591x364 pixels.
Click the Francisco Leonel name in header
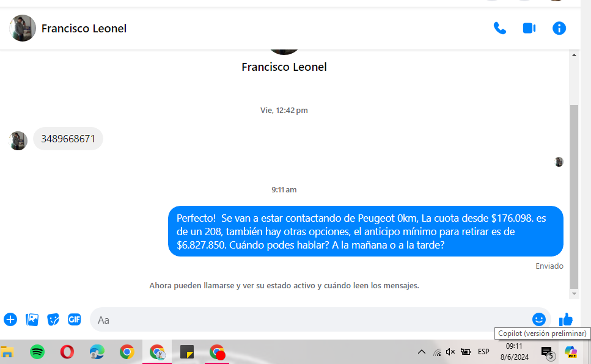point(84,28)
